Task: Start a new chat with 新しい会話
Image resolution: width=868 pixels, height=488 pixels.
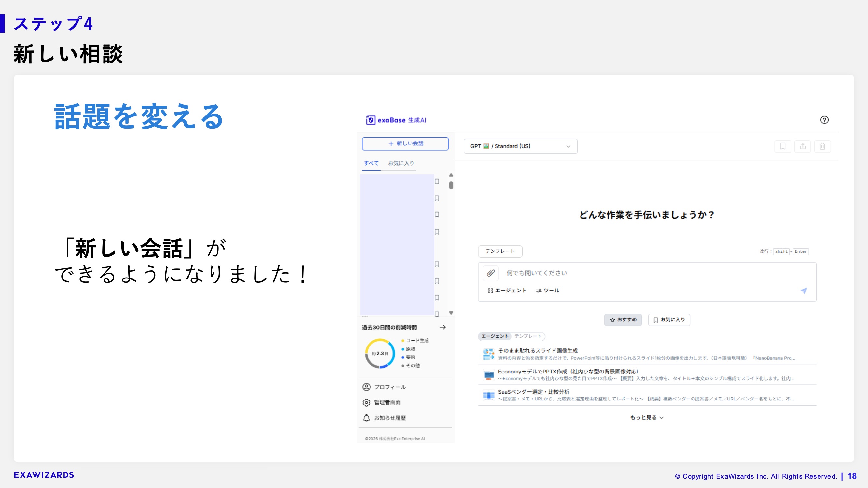Action: point(405,143)
